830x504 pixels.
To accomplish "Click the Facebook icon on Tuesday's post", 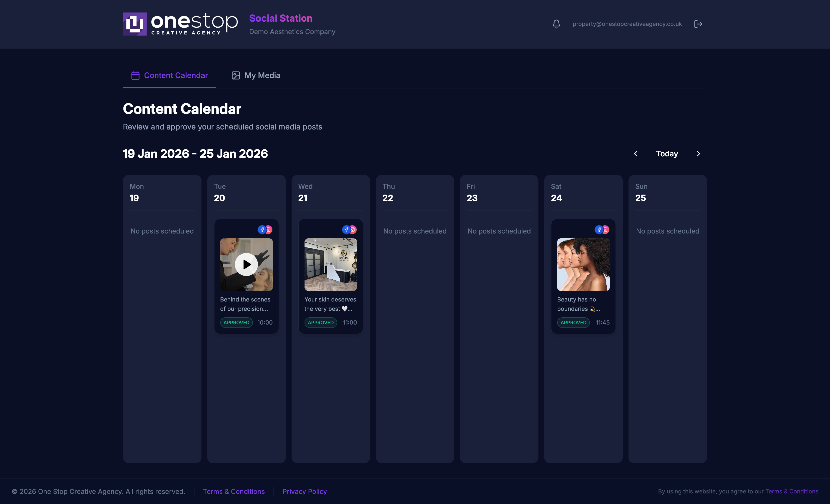I will coord(262,230).
